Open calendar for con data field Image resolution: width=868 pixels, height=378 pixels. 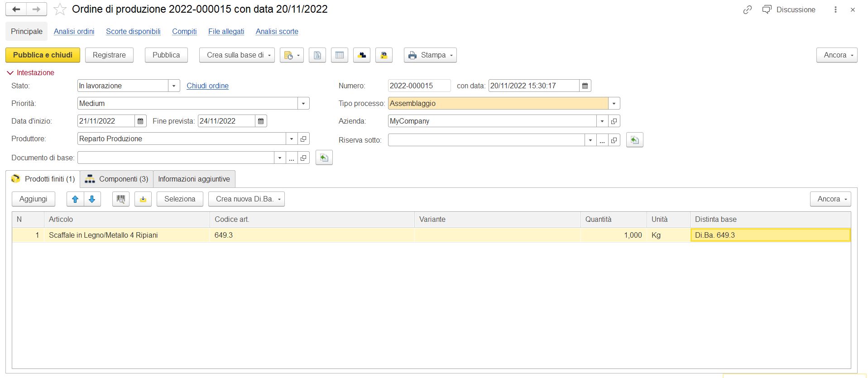pyautogui.click(x=585, y=86)
